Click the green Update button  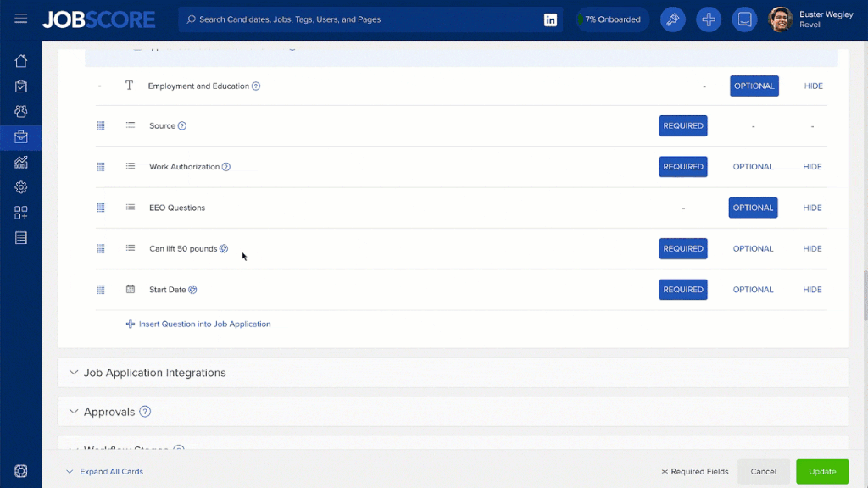point(821,472)
